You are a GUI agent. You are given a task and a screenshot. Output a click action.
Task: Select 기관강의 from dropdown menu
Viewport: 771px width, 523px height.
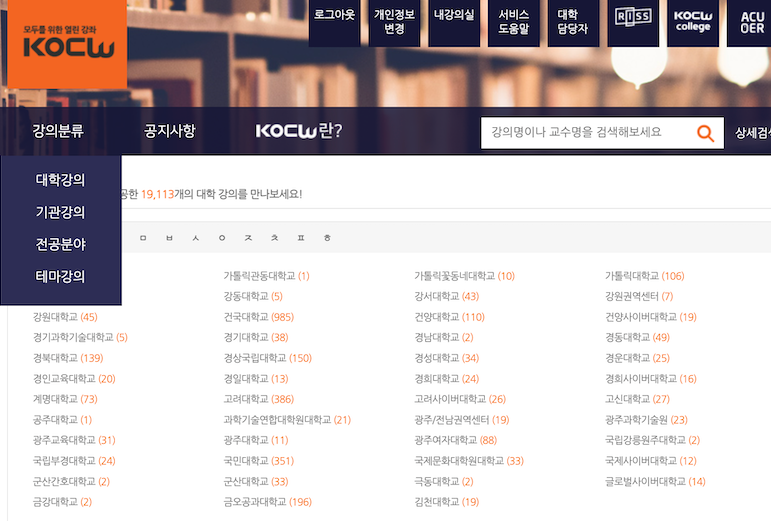(60, 212)
